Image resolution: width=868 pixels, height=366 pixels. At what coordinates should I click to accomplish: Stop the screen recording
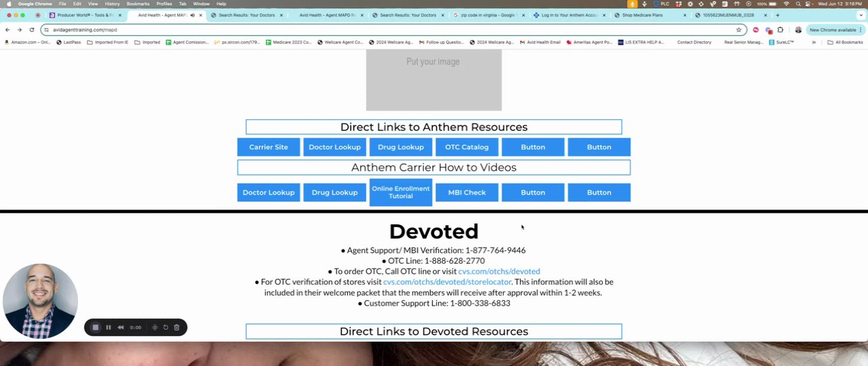click(x=96, y=327)
